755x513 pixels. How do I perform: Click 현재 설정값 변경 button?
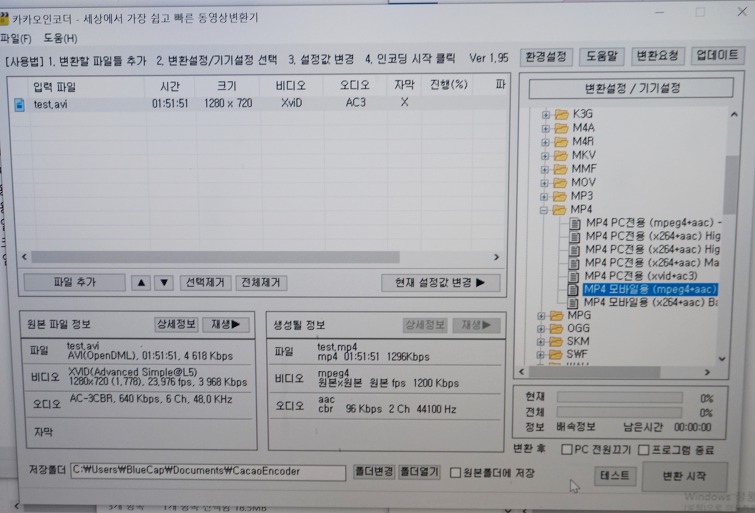(x=440, y=283)
